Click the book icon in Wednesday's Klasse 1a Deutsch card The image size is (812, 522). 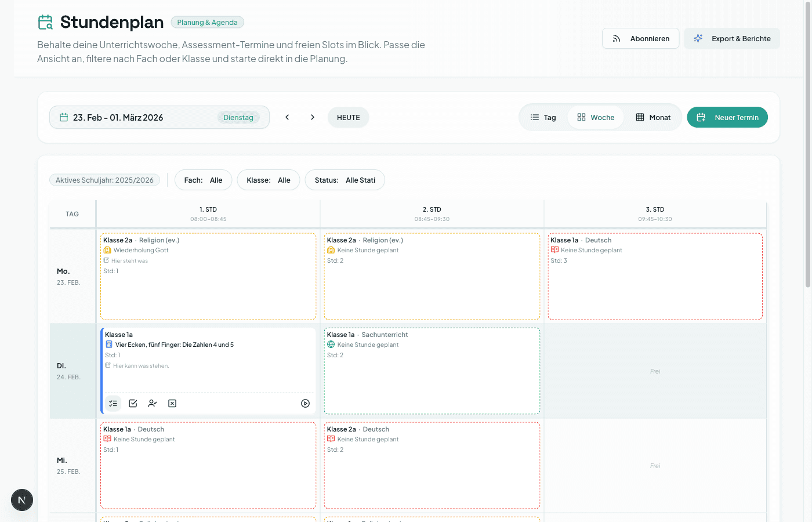coord(107,439)
